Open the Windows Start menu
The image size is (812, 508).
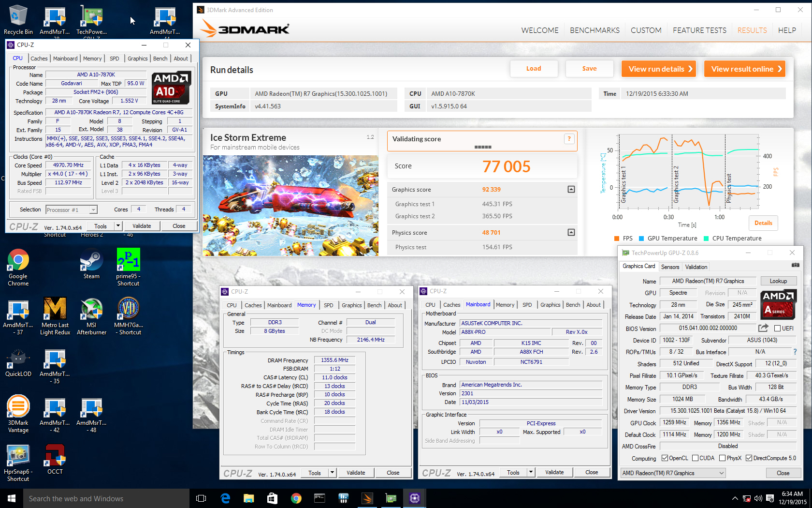tap(12, 498)
